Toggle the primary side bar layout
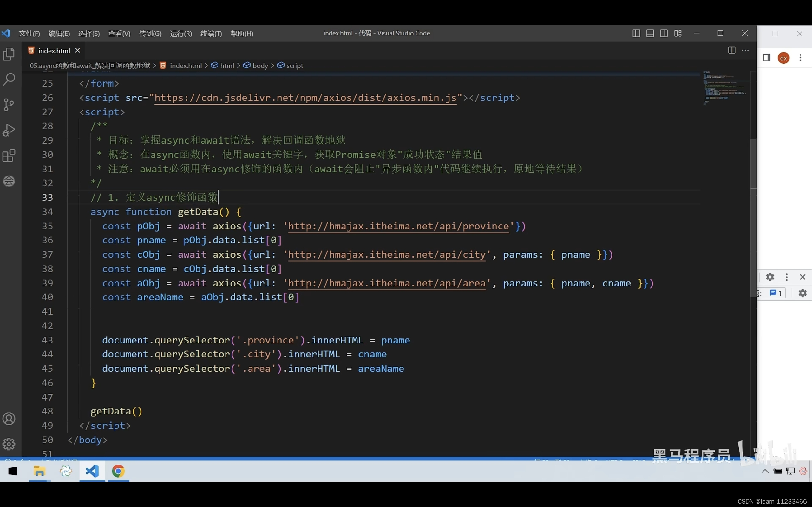Image resolution: width=812 pixels, height=507 pixels. tap(636, 34)
